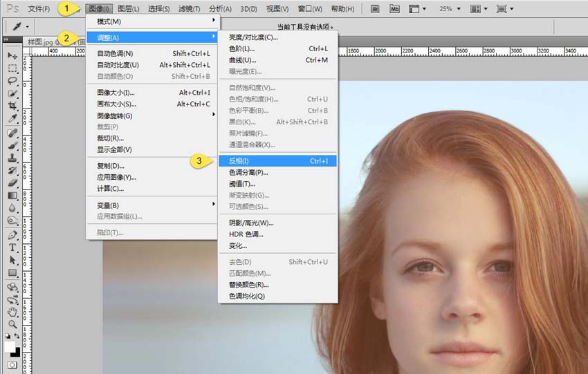Open the 帮助(H) menu
Image resolution: width=588 pixels, height=374 pixels.
[342, 8]
